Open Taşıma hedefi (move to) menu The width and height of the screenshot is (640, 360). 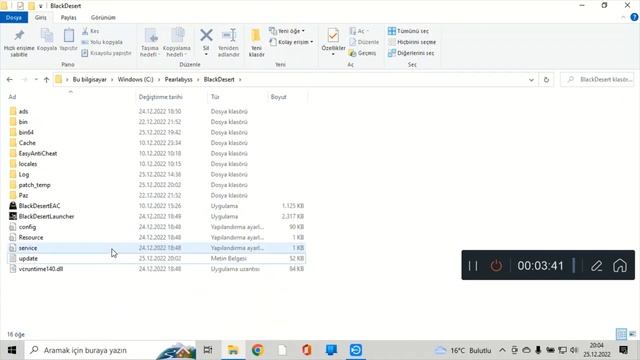pos(149,43)
